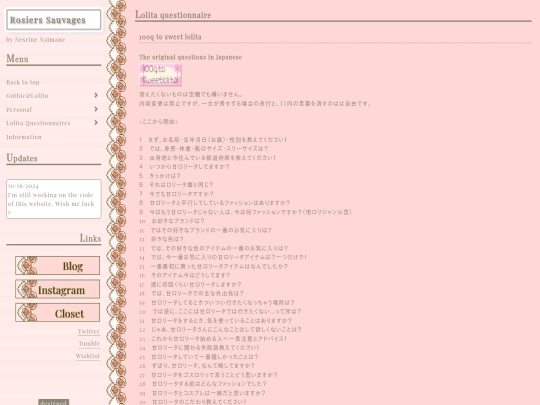Expand the Personal submenu chevron
540x405 pixels.
(x=96, y=109)
